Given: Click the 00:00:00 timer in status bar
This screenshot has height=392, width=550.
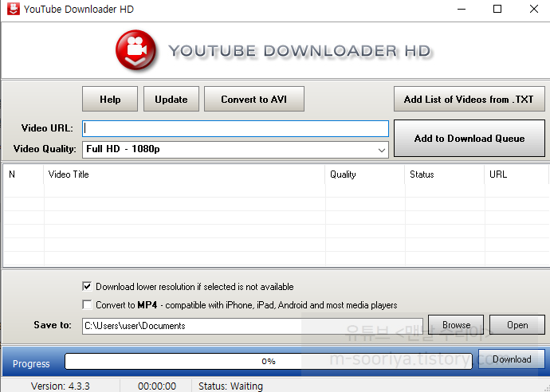Looking at the screenshot, I should click(157, 386).
